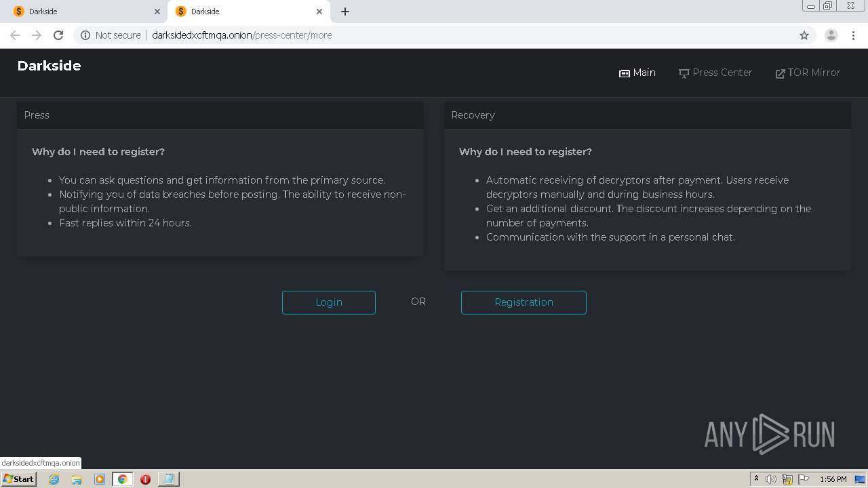Click the Main newspaper icon
This screenshot has height=488, width=868.
pos(625,73)
